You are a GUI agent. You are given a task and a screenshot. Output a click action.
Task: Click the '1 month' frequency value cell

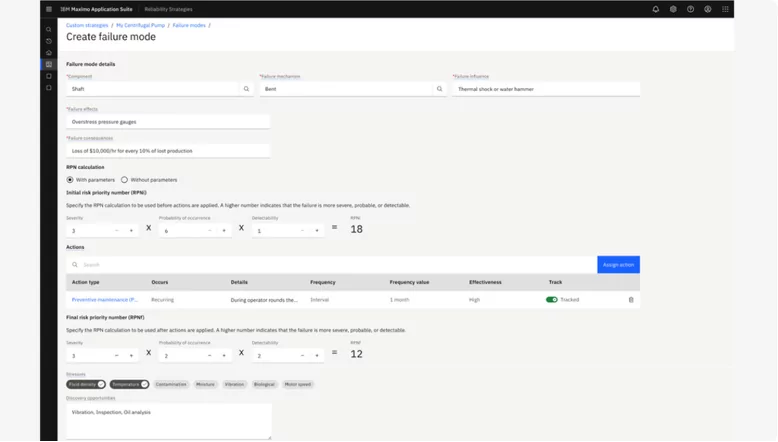tap(399, 300)
